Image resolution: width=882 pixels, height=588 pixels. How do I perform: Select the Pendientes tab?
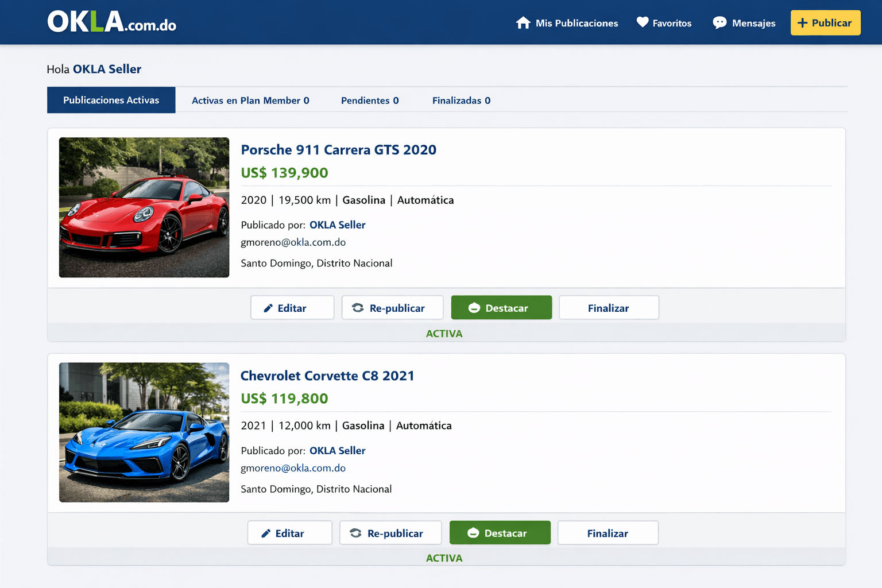pyautogui.click(x=369, y=100)
